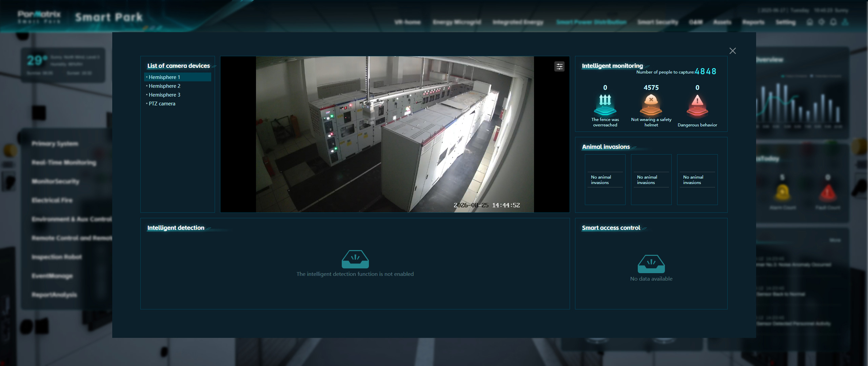Close the camera monitoring dialog
Image resolution: width=868 pixels, height=366 pixels.
point(733,51)
